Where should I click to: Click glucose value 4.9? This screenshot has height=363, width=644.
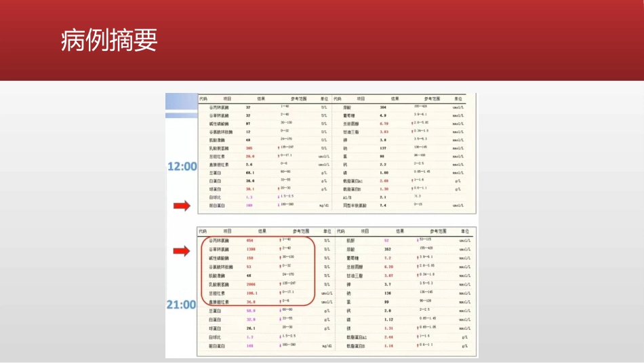(383, 115)
